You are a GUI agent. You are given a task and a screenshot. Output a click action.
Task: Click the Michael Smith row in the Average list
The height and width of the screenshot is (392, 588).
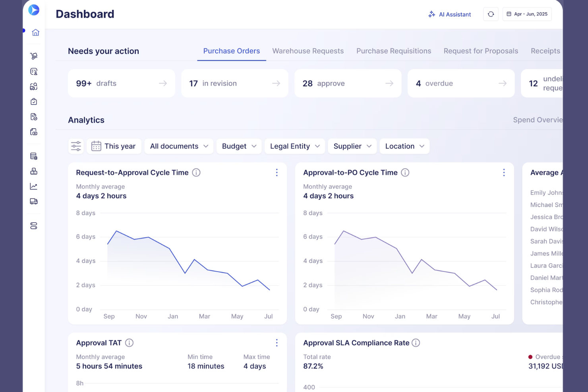[546, 205]
